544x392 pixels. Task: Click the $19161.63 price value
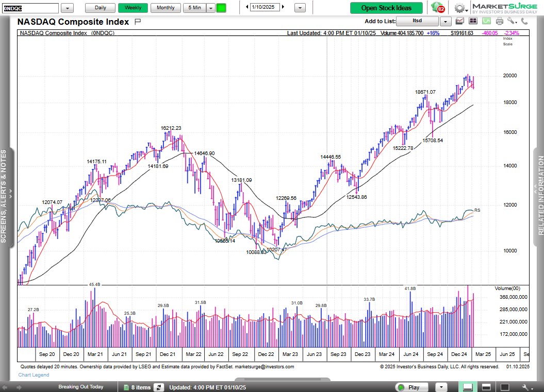462,33
